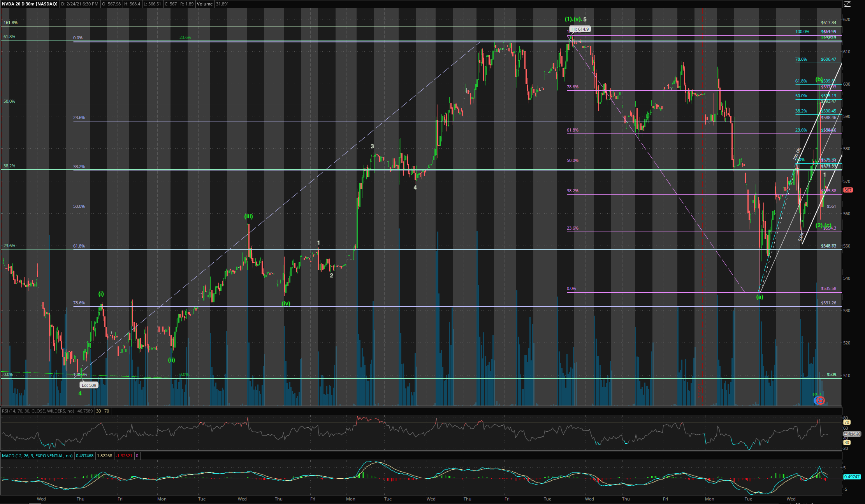Open the NVDA 20 D 30m symbol header
This screenshot has height=504, width=865.
[30, 4]
